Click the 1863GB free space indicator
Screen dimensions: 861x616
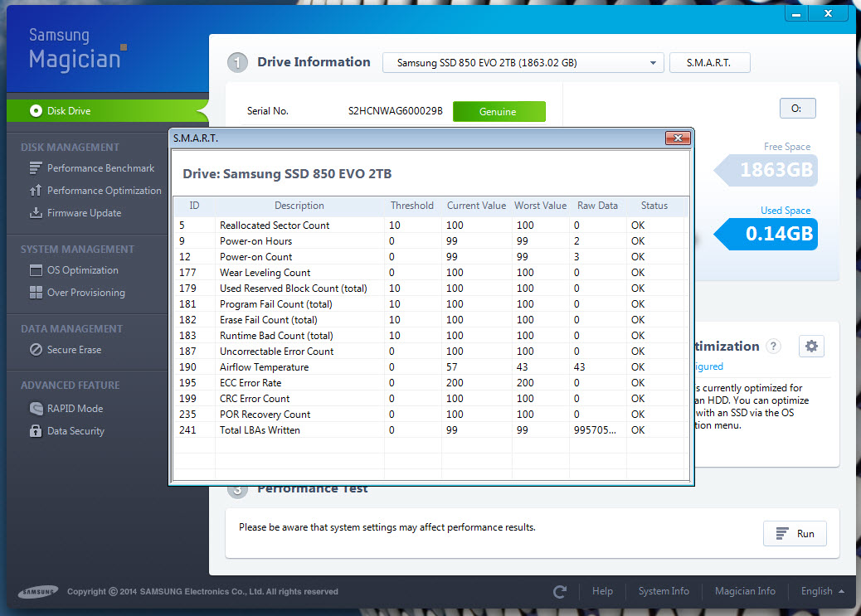[766, 170]
